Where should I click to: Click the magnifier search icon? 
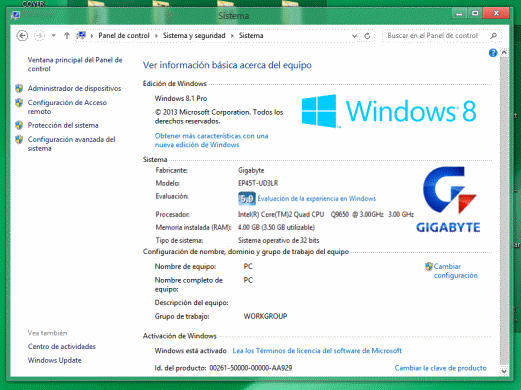tap(494, 36)
